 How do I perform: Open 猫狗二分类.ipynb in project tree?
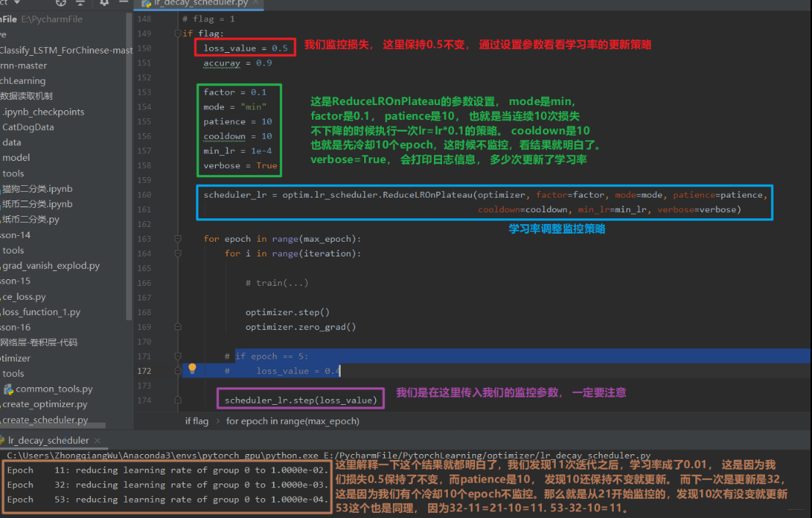point(37,189)
